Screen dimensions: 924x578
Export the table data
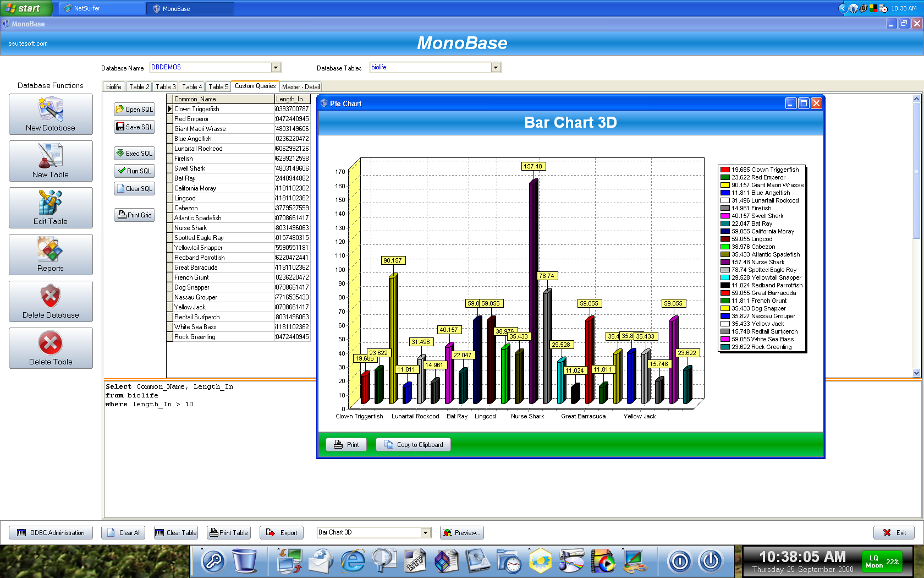(281, 533)
